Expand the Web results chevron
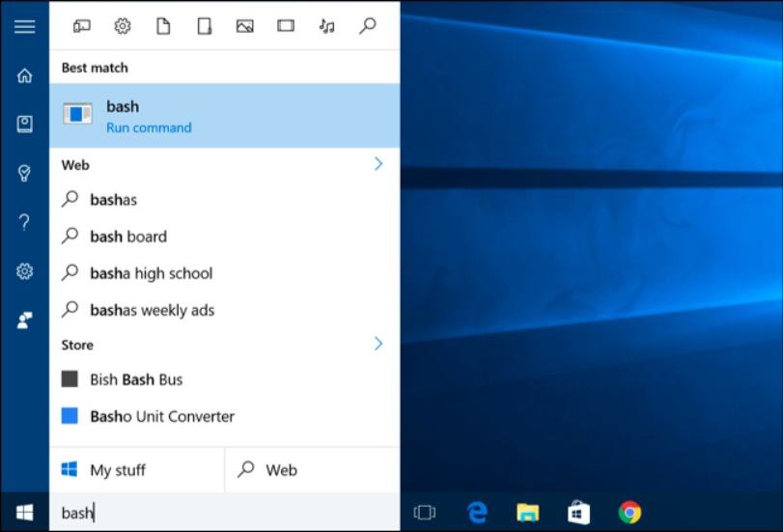Viewport: 783px width, 532px height. coord(378,164)
